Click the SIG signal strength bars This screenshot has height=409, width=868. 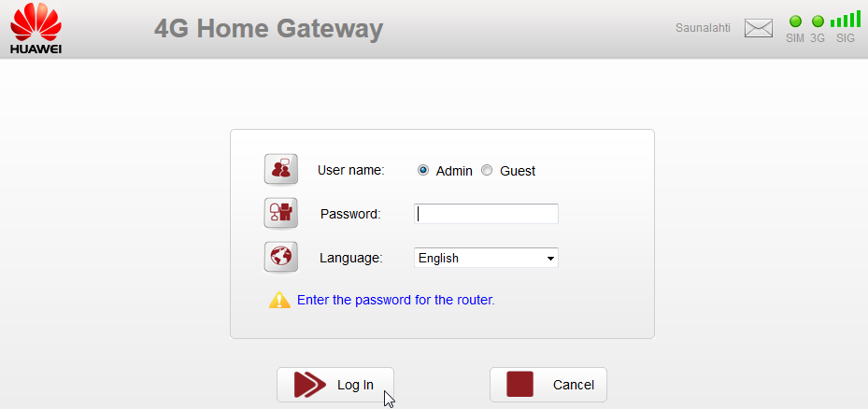tap(846, 19)
